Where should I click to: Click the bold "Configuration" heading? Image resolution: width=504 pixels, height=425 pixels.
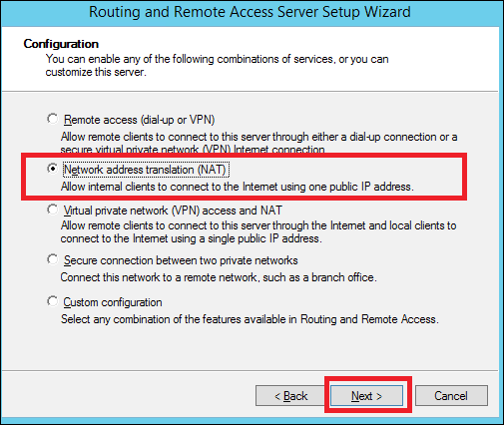coord(61,44)
